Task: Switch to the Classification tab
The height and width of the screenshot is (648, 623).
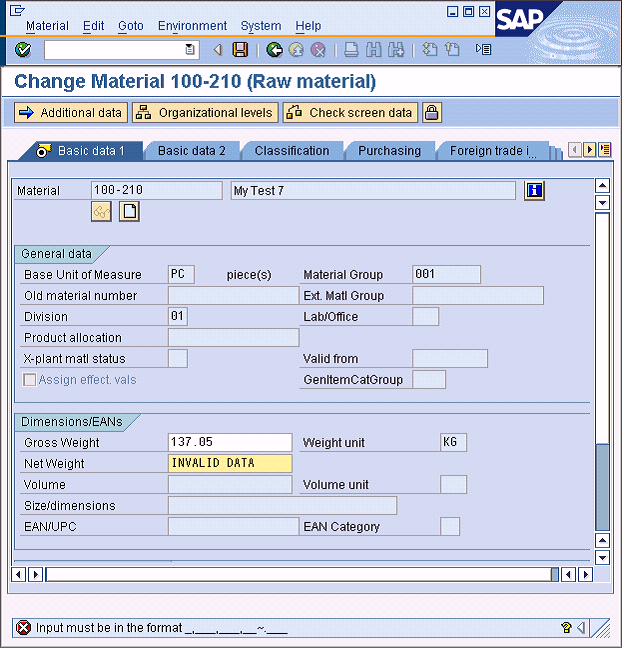Action: tap(291, 151)
